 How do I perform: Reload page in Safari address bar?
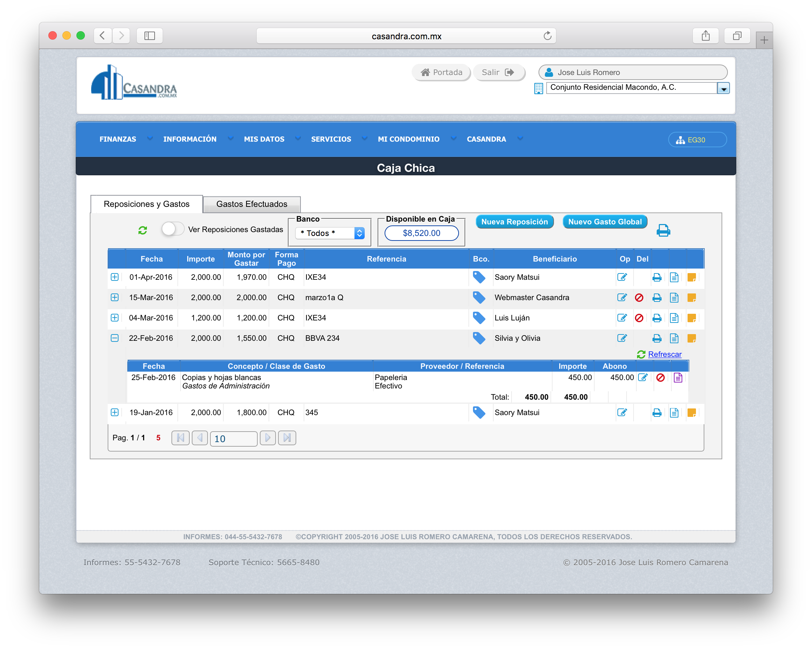click(547, 36)
